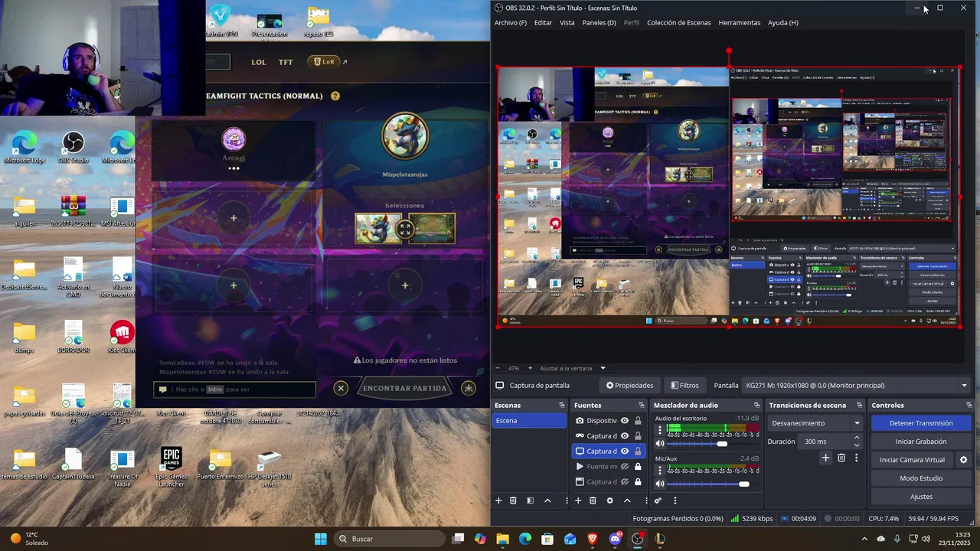
Task: Click Detener Transmisión button
Action: [x=921, y=423]
